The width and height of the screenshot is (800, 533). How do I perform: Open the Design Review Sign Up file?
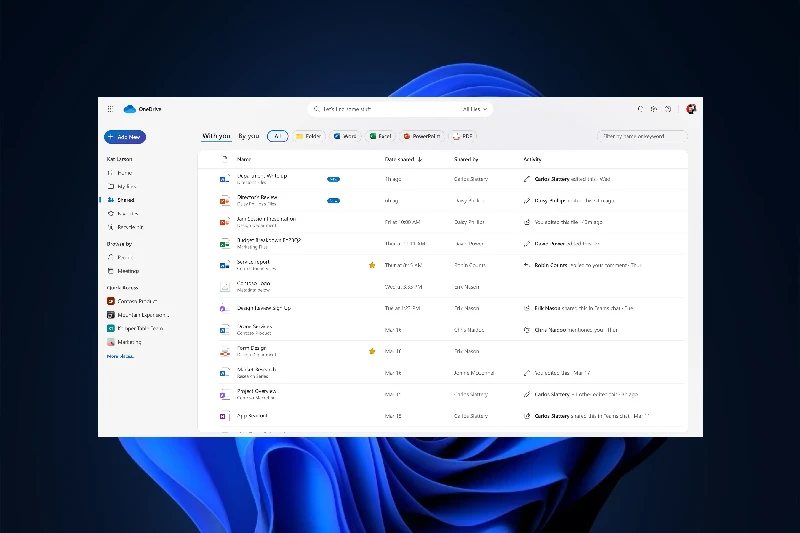(x=264, y=308)
